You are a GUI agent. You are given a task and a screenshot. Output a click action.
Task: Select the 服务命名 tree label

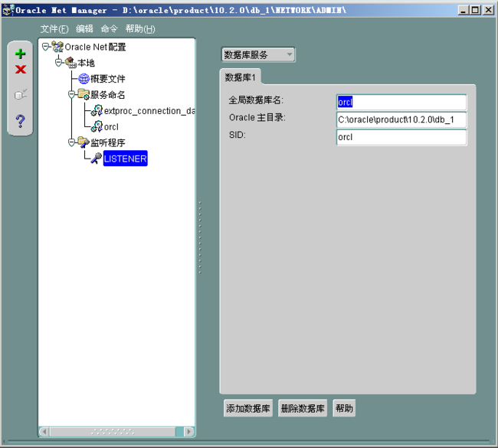pos(108,95)
